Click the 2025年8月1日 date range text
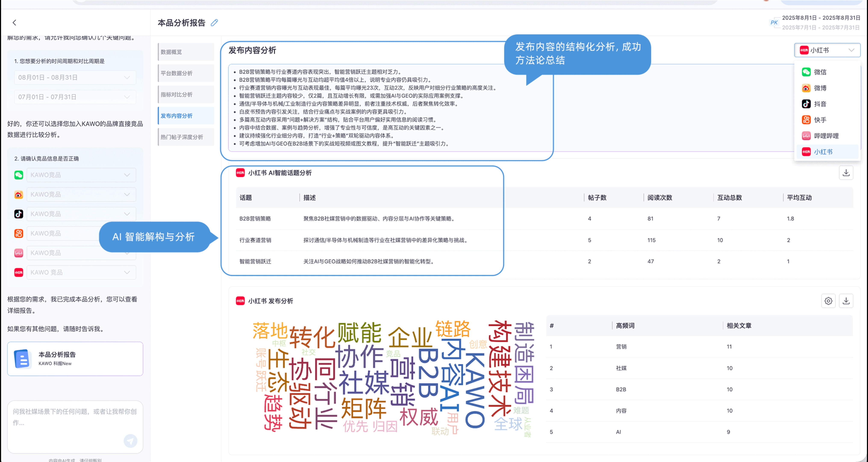This screenshot has width=868, height=462. pos(821,18)
